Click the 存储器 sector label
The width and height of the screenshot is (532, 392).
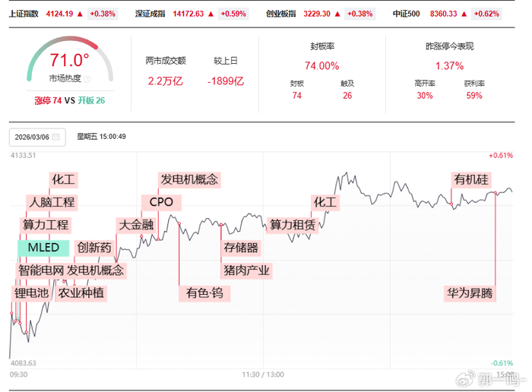point(241,248)
